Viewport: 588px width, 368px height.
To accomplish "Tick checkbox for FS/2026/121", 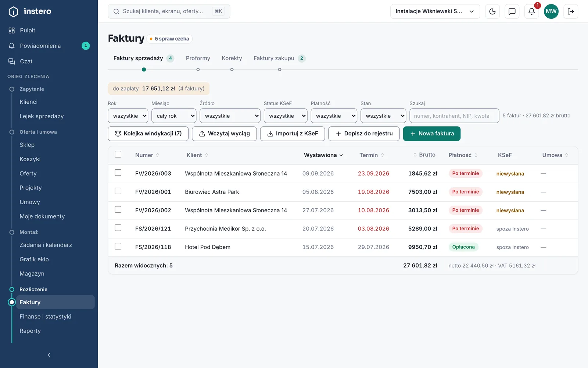I will click(118, 228).
